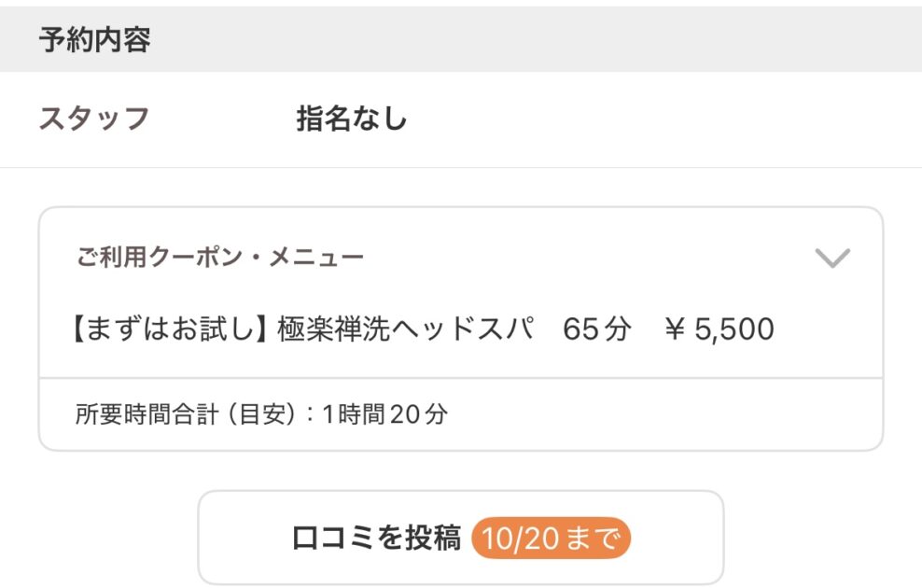Click the 65分 duration text
This screenshot has width=922, height=588.
coord(597,329)
